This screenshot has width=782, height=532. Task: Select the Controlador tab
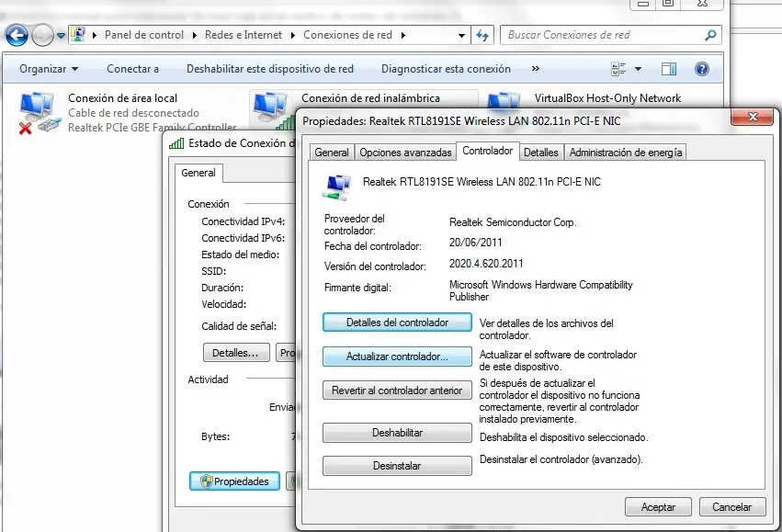click(x=488, y=151)
